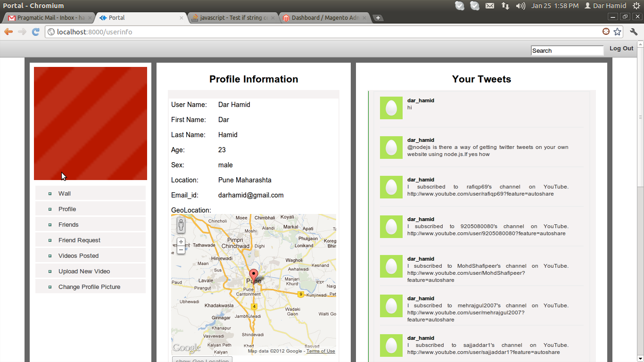Click the avatar egg next to the 'hi' tweet
The width and height of the screenshot is (644, 362).
[x=391, y=108]
